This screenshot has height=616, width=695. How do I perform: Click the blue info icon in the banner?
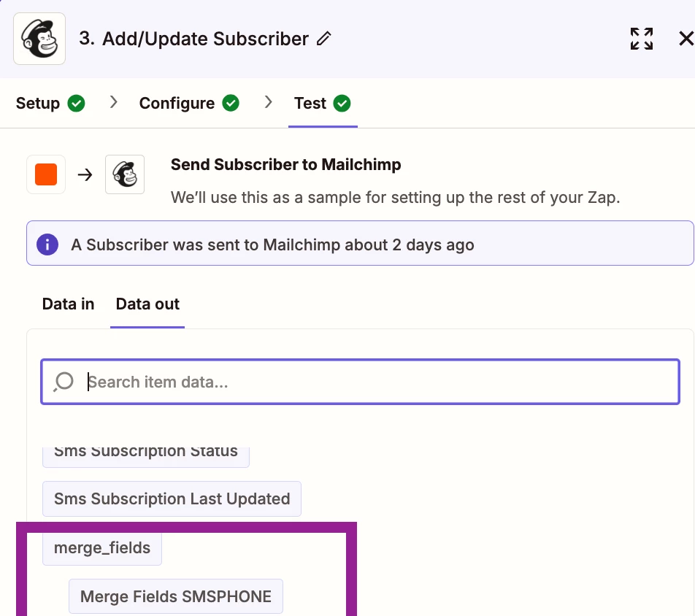coord(47,245)
